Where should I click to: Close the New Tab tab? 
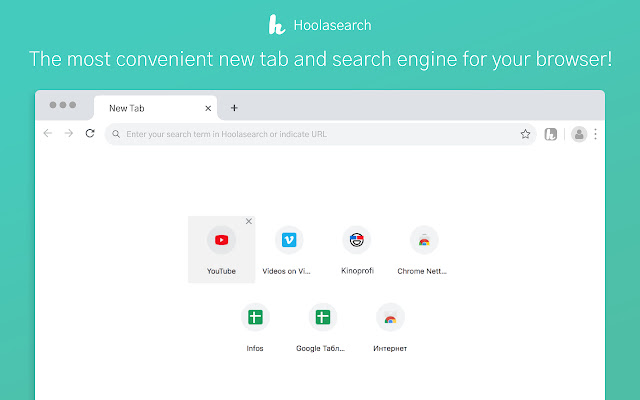point(208,108)
